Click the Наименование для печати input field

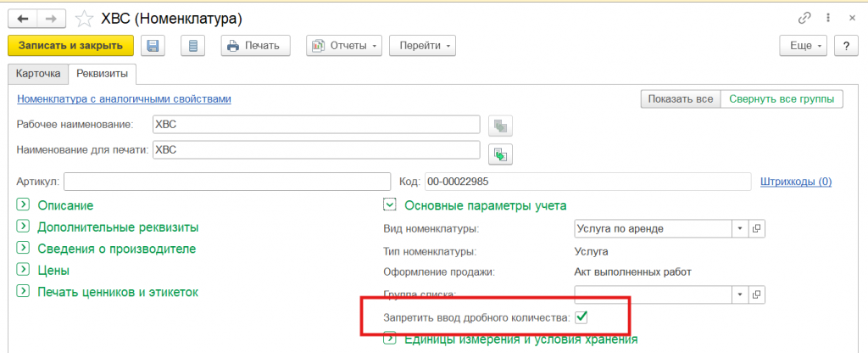[315, 149]
